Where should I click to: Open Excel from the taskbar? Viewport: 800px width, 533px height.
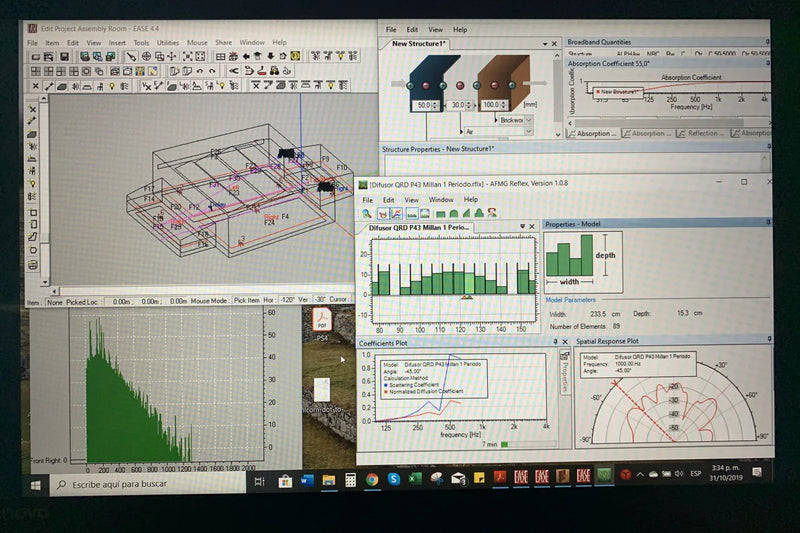414,478
